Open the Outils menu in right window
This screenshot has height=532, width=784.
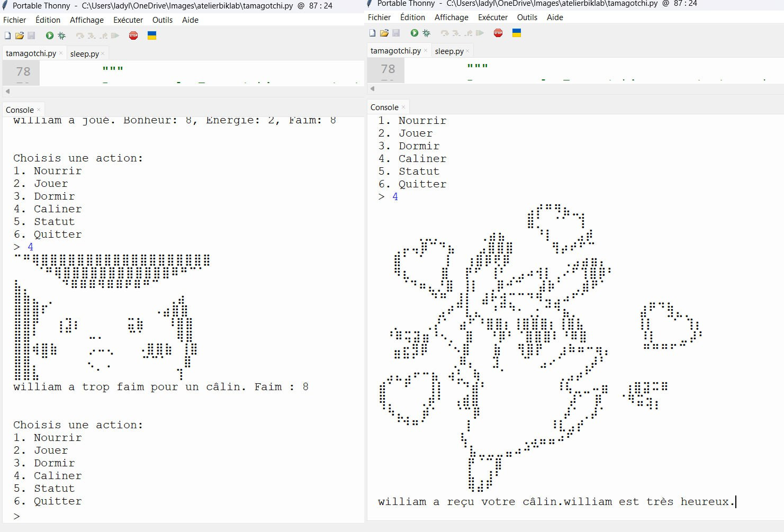click(x=527, y=17)
